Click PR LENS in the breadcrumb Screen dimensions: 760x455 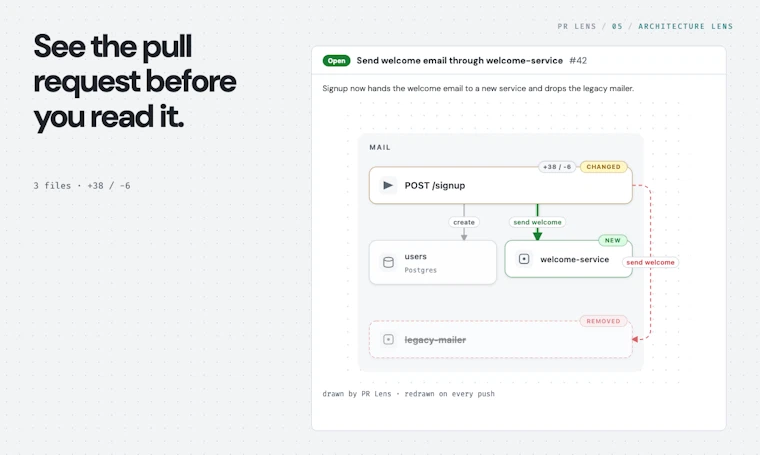pos(576,26)
